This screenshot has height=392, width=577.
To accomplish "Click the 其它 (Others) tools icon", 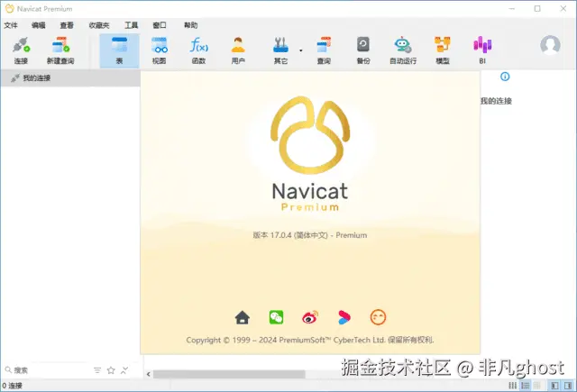I will tap(280, 50).
